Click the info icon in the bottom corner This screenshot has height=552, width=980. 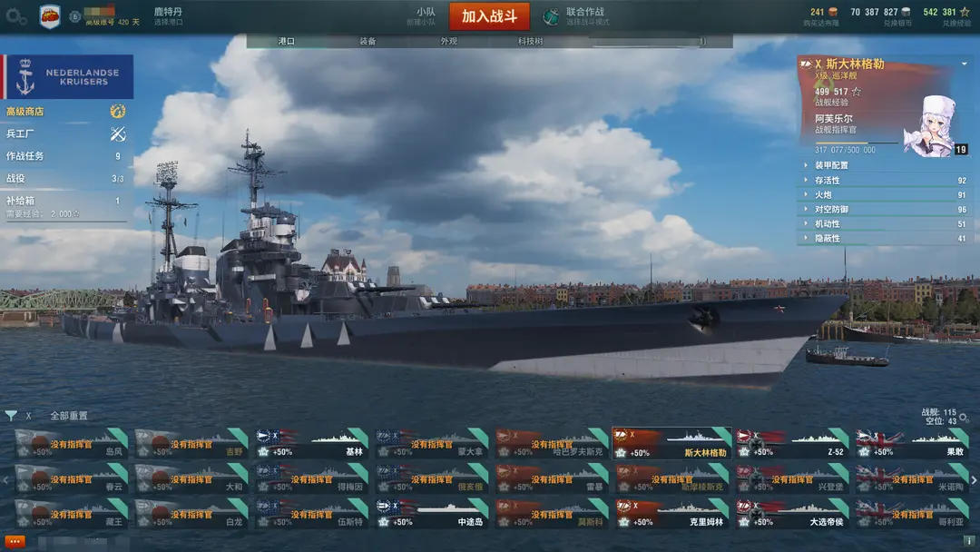(969, 541)
